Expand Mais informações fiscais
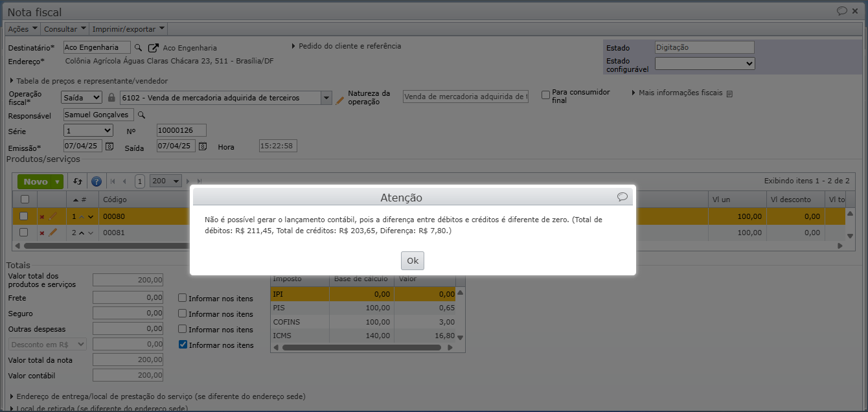The height and width of the screenshot is (412, 868). 676,93
